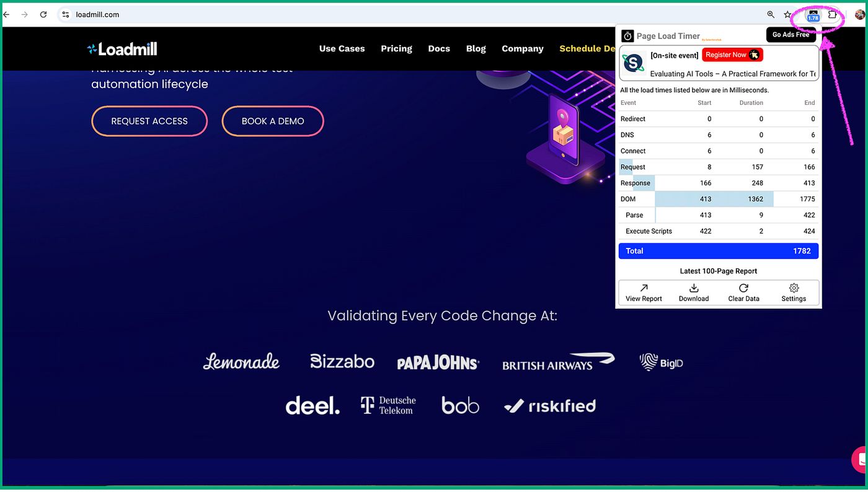The height and width of the screenshot is (492, 868).
Task: Open the Company menu
Action: pyautogui.click(x=523, y=48)
